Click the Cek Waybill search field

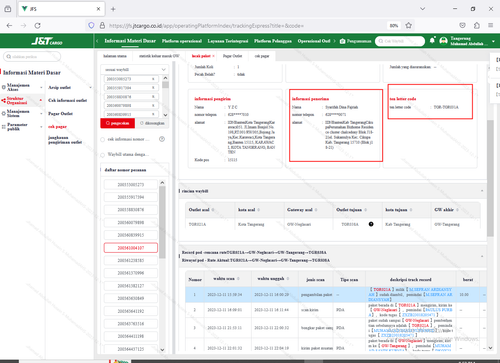point(400,41)
